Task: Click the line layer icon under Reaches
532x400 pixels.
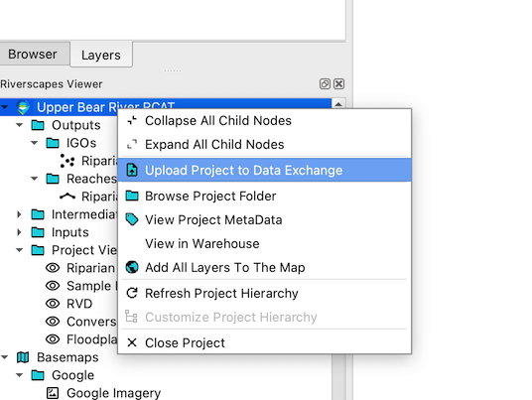Action: (67, 197)
